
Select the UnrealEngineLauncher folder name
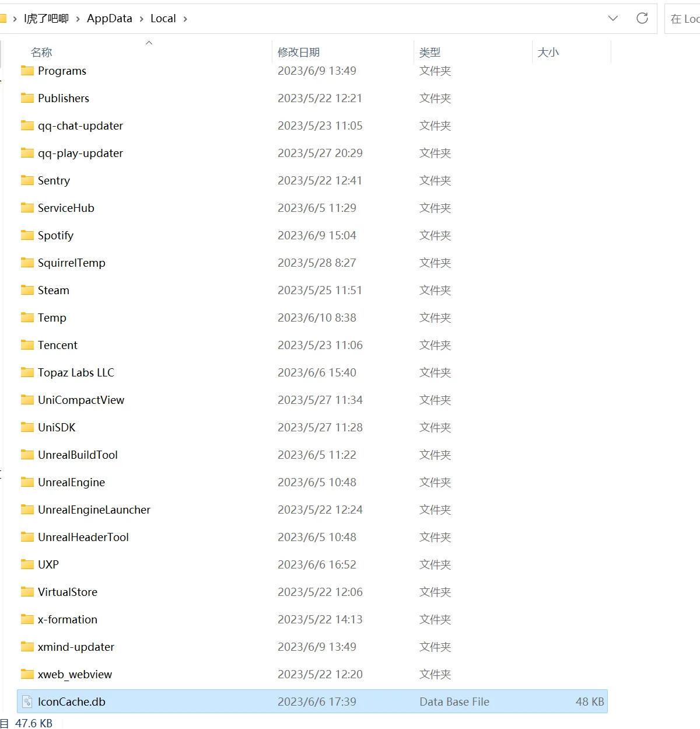pos(94,510)
